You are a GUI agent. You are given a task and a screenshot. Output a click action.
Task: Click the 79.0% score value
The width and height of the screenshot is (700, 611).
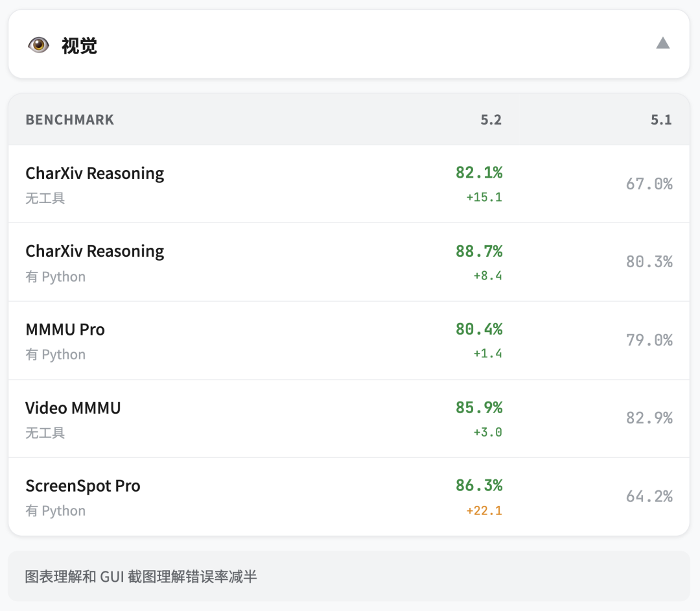click(649, 341)
